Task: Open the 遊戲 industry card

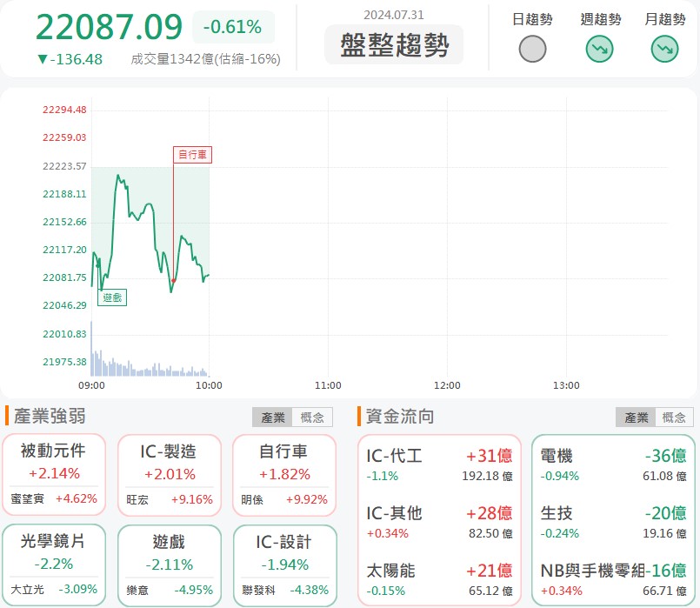Action: 170,565
